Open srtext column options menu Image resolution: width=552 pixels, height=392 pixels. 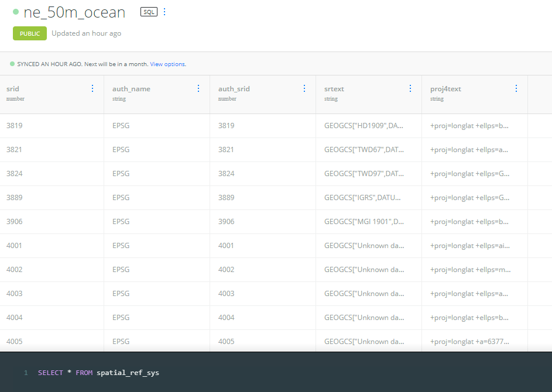410,88
